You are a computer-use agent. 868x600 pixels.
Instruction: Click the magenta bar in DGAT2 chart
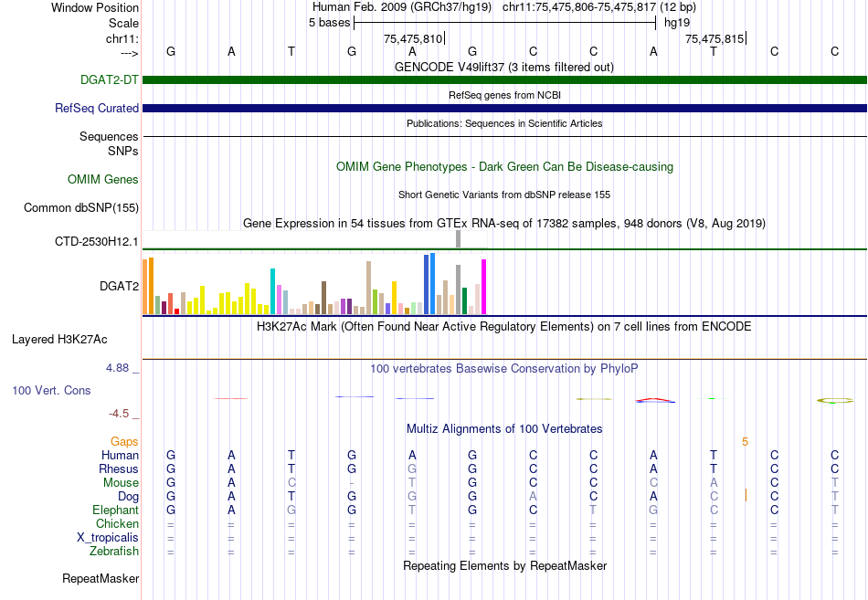point(484,287)
